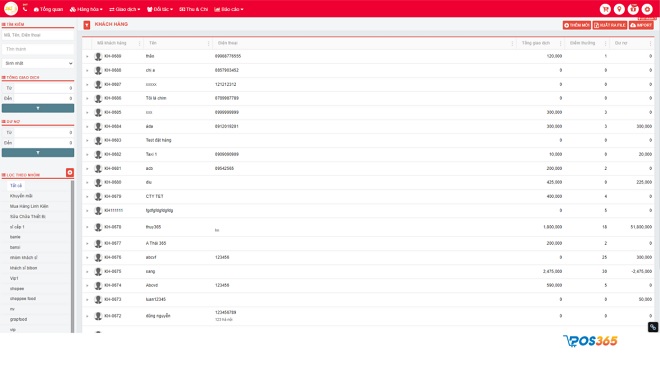Open the settings gear icon in header
This screenshot has height=367, width=660.
point(647,9)
